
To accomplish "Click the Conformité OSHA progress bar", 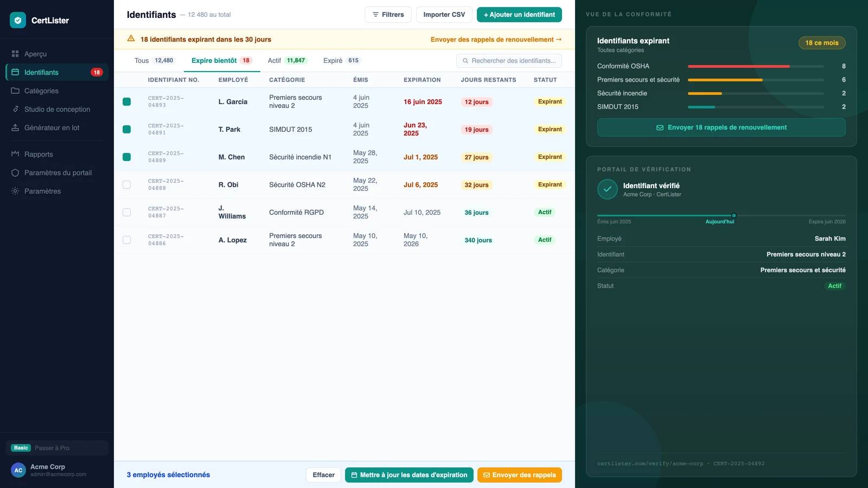I will [x=756, y=66].
